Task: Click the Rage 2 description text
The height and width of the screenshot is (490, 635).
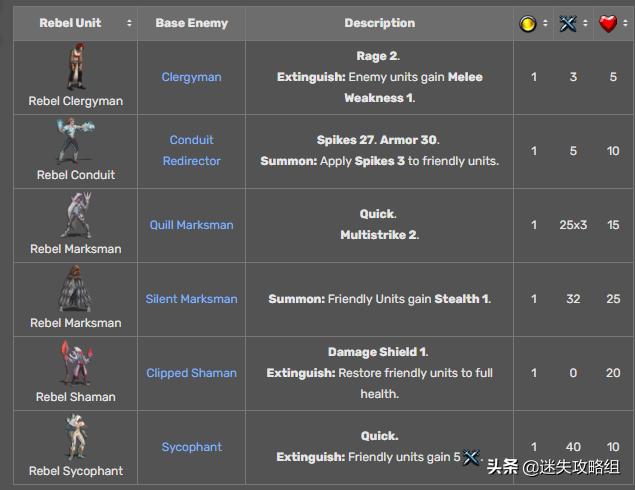Action: tap(378, 56)
